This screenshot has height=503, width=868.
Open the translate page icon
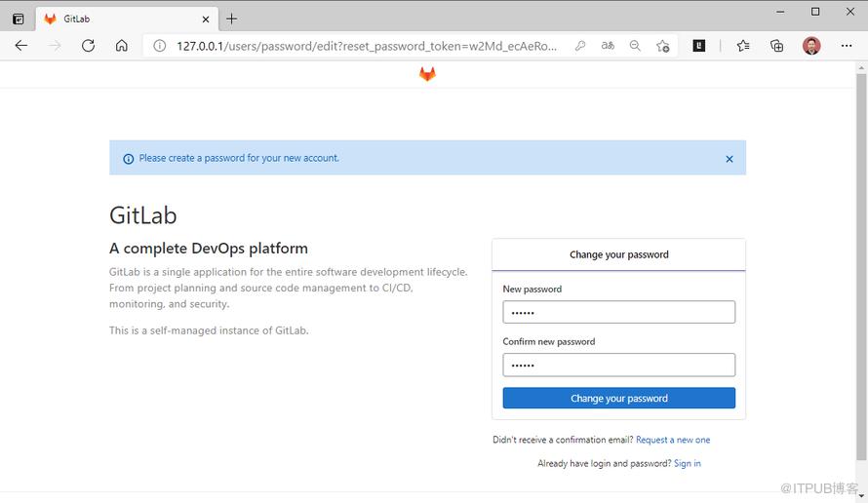[x=608, y=46]
